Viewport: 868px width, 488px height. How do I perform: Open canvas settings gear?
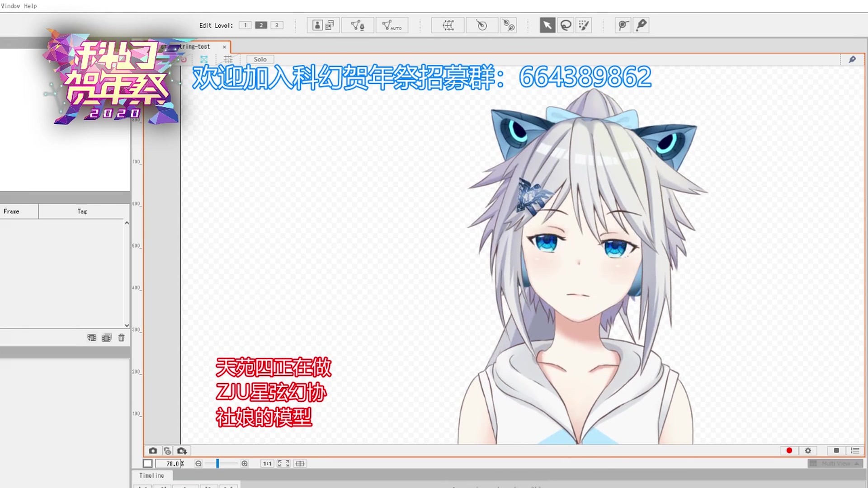tap(808, 450)
